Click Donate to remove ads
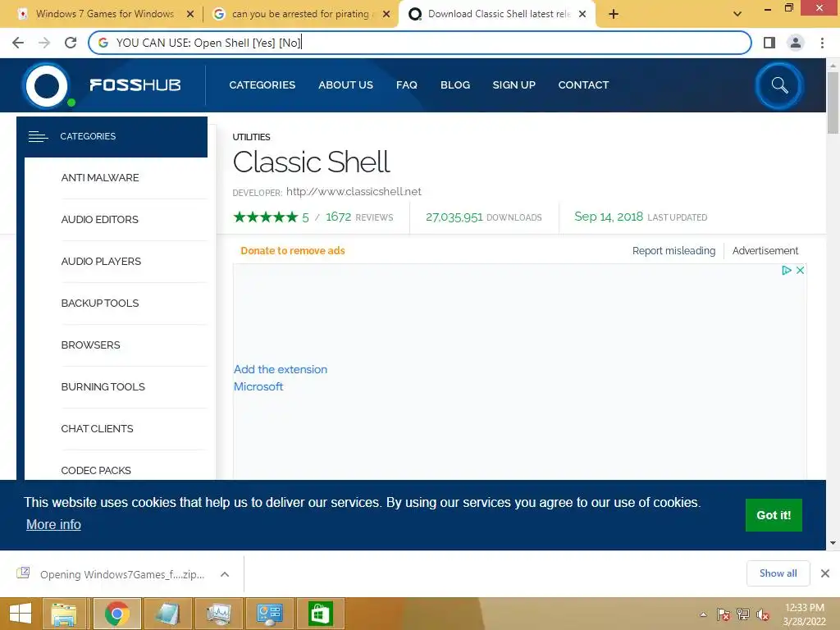This screenshot has width=840, height=630. [293, 251]
